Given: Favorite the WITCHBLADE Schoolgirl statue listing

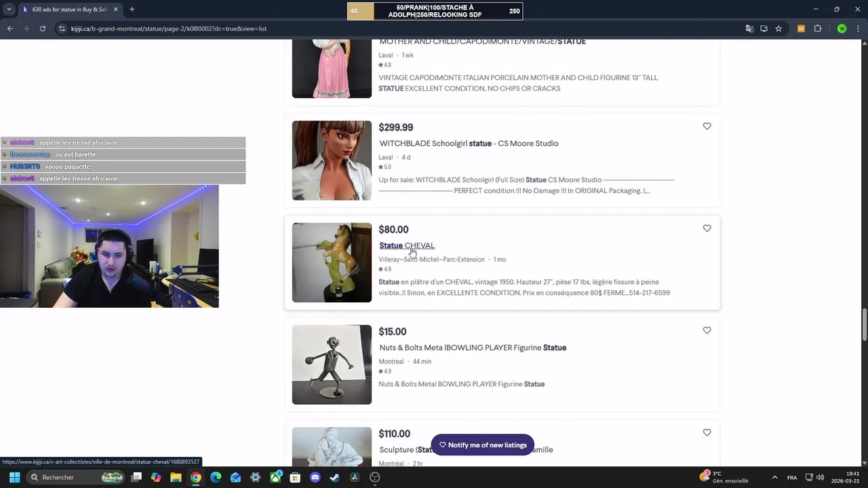Looking at the screenshot, I should tap(707, 126).
